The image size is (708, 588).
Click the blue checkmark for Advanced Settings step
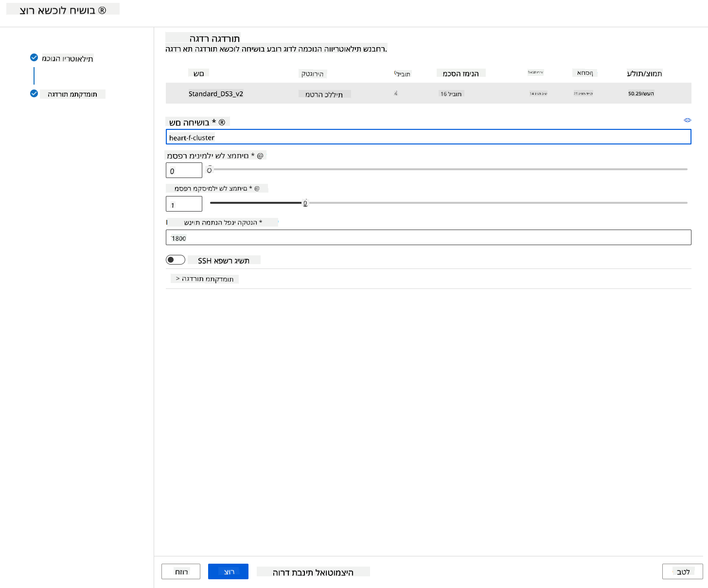pos(34,93)
